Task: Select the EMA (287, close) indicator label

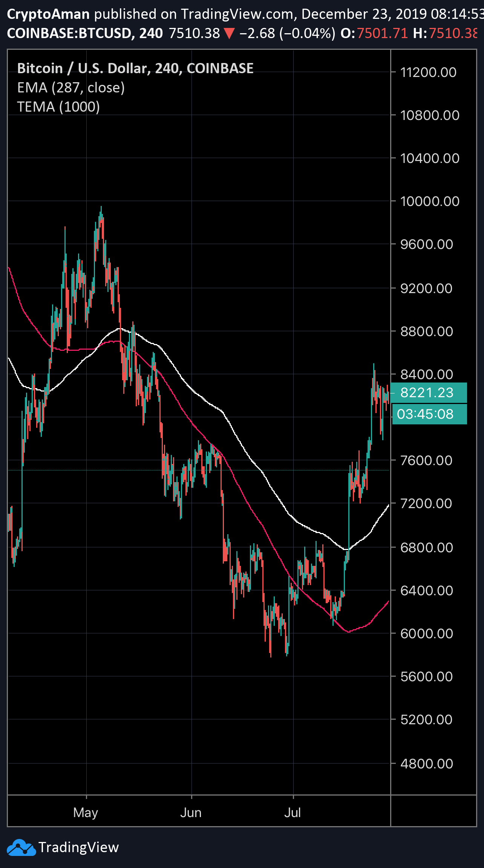Action: (x=71, y=88)
